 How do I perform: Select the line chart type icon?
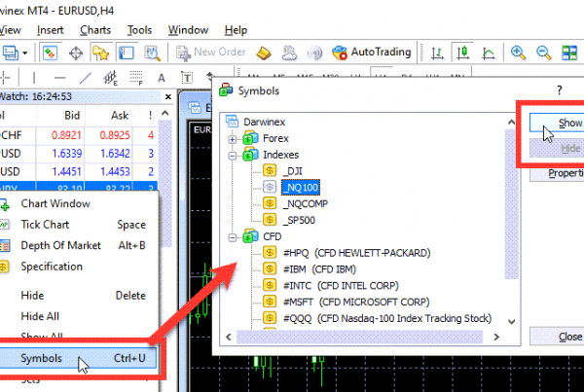tap(489, 53)
